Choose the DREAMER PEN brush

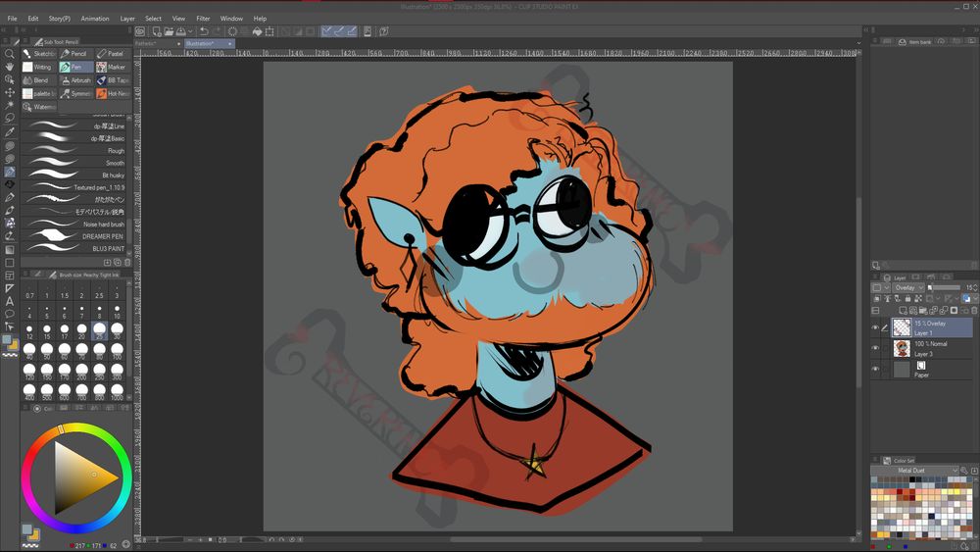(x=75, y=236)
